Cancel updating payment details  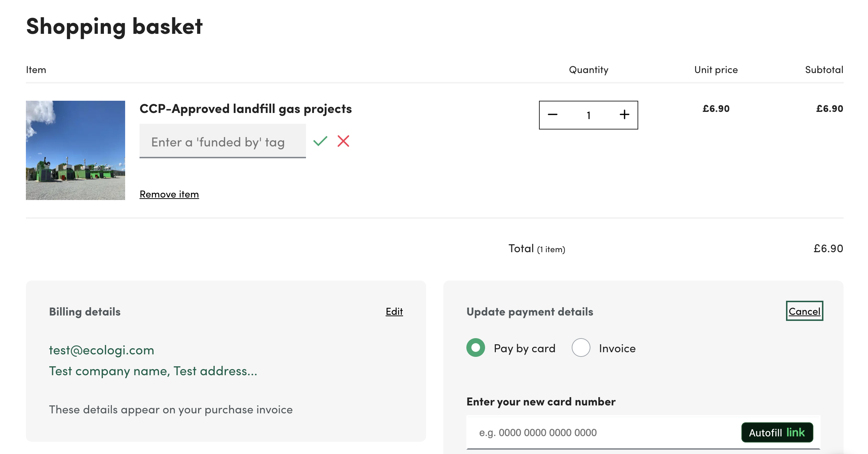804,312
